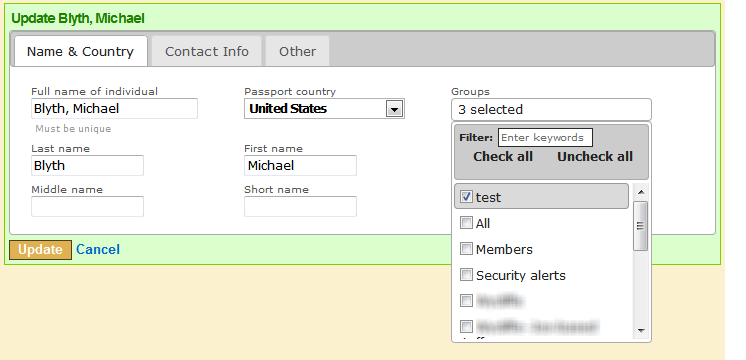The image size is (746, 360).
Task: Click the Middle name text field
Action: tap(88, 206)
